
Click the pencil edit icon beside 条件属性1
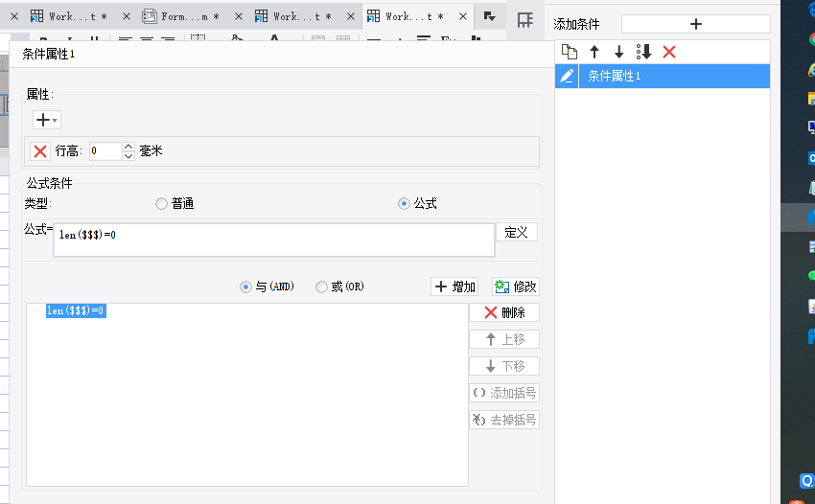567,76
